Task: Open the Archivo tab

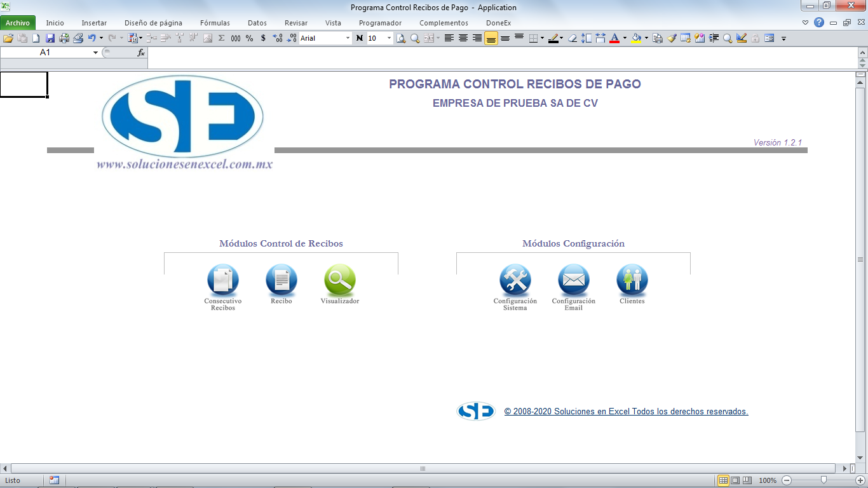Action: click(18, 23)
